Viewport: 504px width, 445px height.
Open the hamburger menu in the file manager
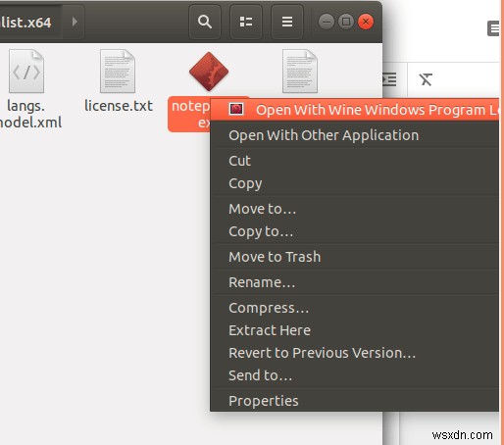pos(287,22)
